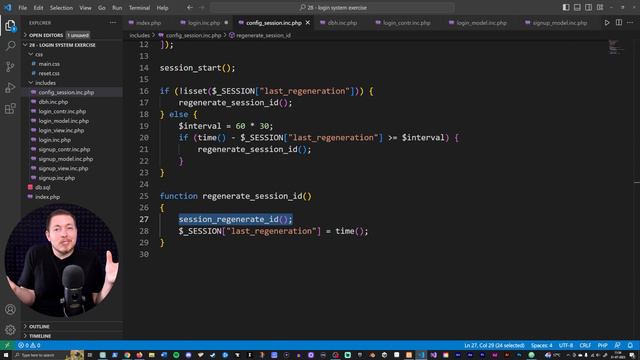640x360 pixels.
Task: Expand the Open Editors section
Action: click(72, 35)
